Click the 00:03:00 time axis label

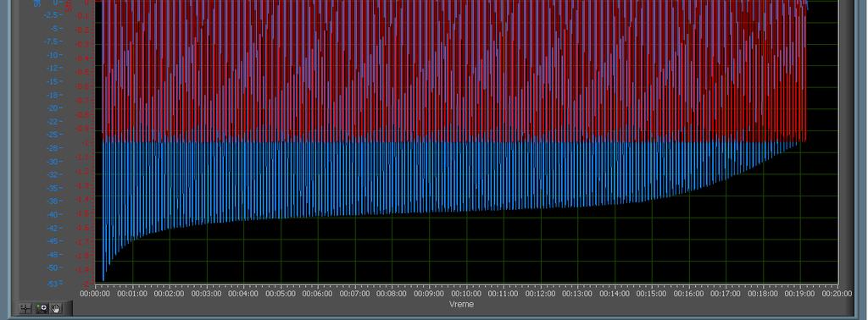coord(207,294)
